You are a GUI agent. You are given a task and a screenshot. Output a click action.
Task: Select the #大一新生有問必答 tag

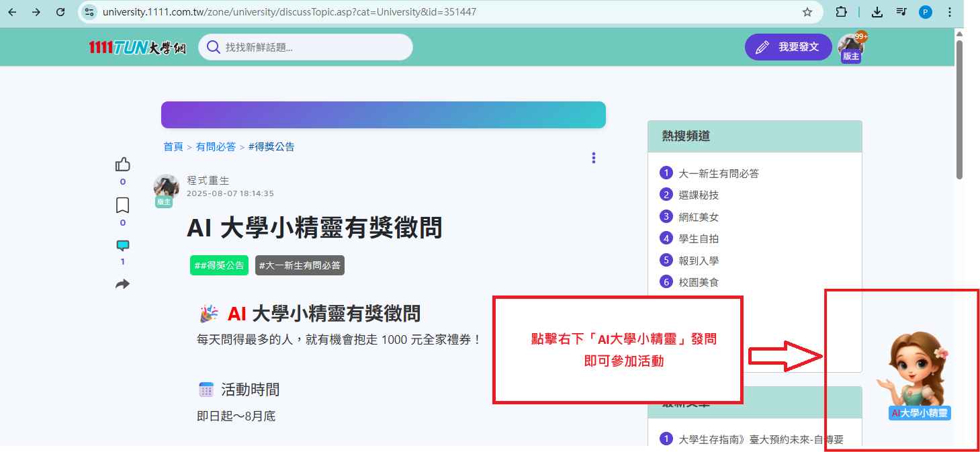click(300, 265)
